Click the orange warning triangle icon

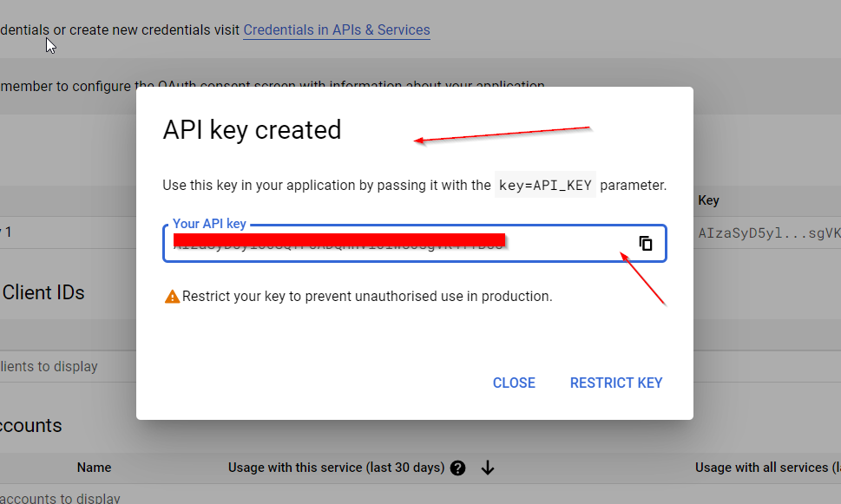pyautogui.click(x=172, y=297)
